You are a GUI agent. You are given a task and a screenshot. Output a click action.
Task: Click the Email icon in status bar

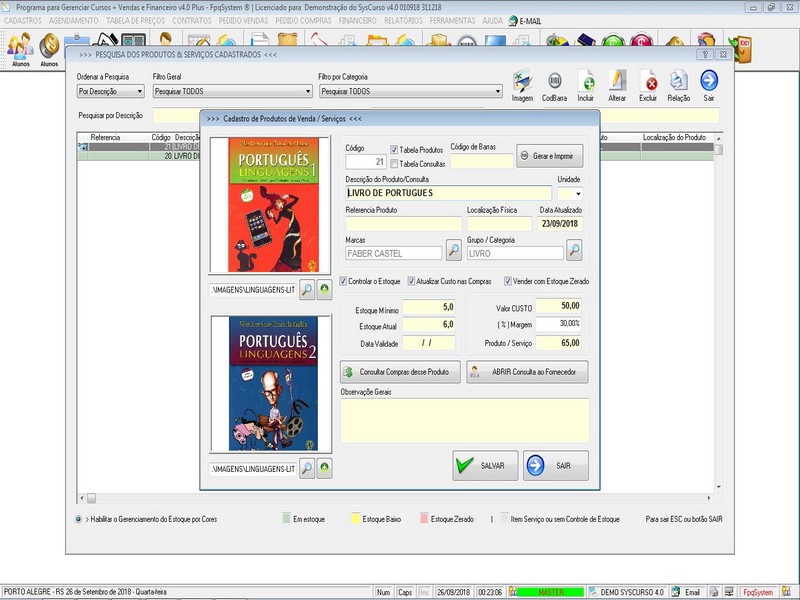click(686, 592)
